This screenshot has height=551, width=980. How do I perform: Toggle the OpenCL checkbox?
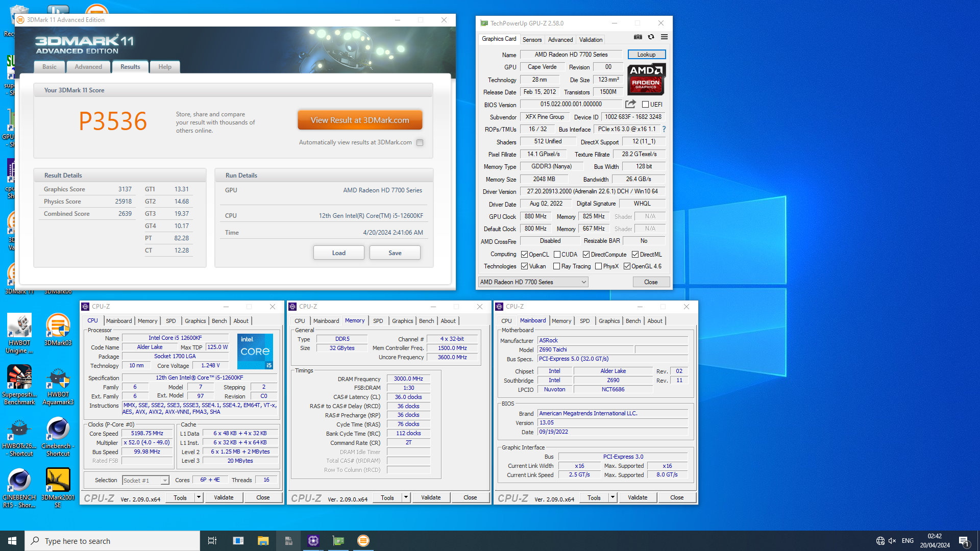(x=524, y=255)
